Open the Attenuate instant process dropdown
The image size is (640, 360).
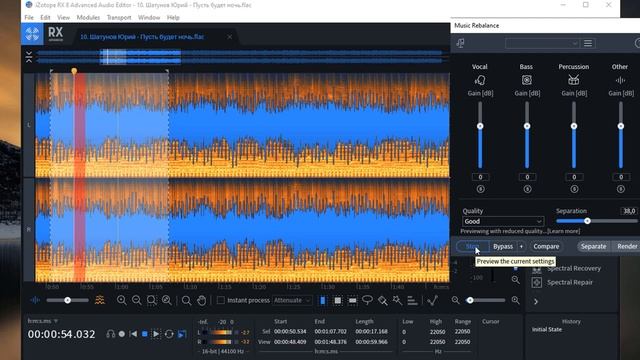pyautogui.click(x=292, y=300)
